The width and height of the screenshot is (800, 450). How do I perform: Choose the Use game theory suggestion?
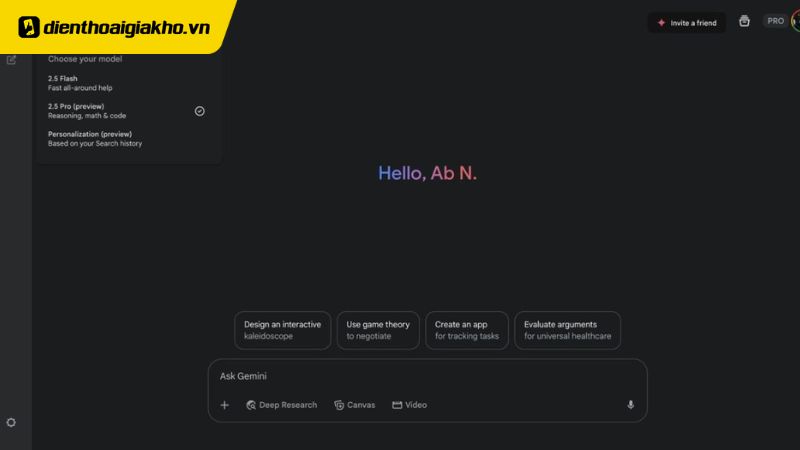point(378,330)
